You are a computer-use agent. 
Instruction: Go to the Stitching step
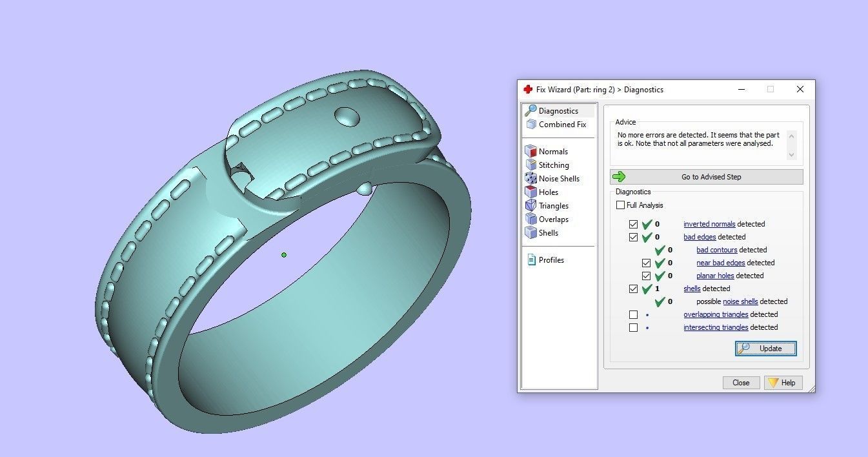coord(554,165)
